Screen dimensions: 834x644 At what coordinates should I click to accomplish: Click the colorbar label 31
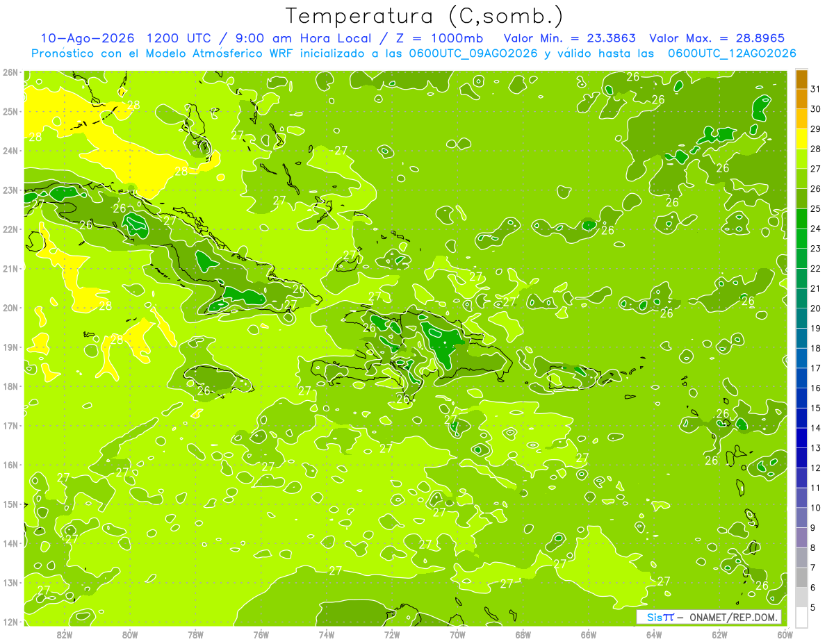(816, 89)
